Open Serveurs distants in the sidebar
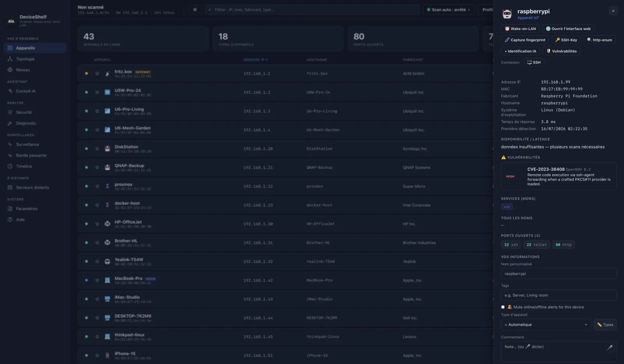 35,187
